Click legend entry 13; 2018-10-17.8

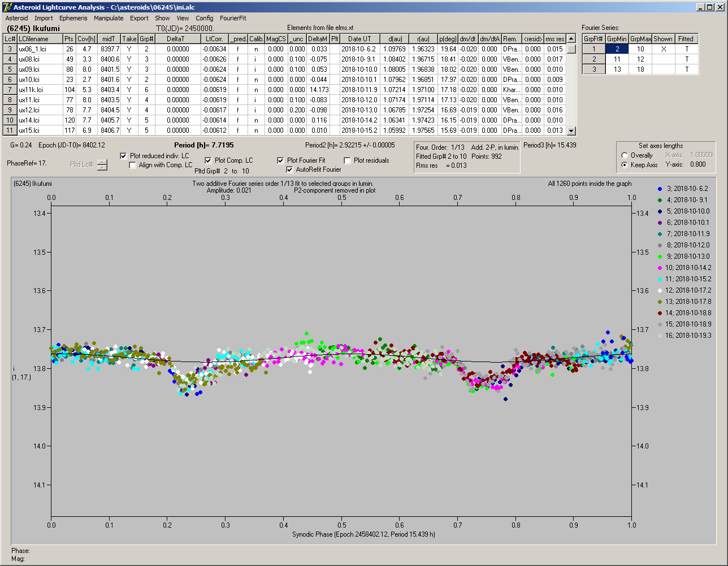(x=684, y=302)
